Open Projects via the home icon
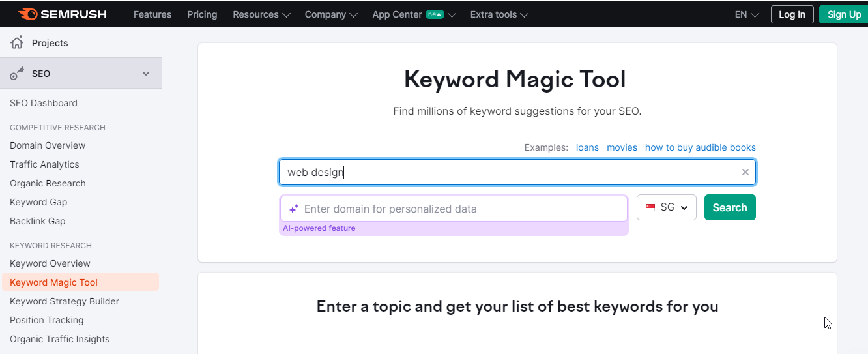The height and width of the screenshot is (354, 868). coord(17,43)
